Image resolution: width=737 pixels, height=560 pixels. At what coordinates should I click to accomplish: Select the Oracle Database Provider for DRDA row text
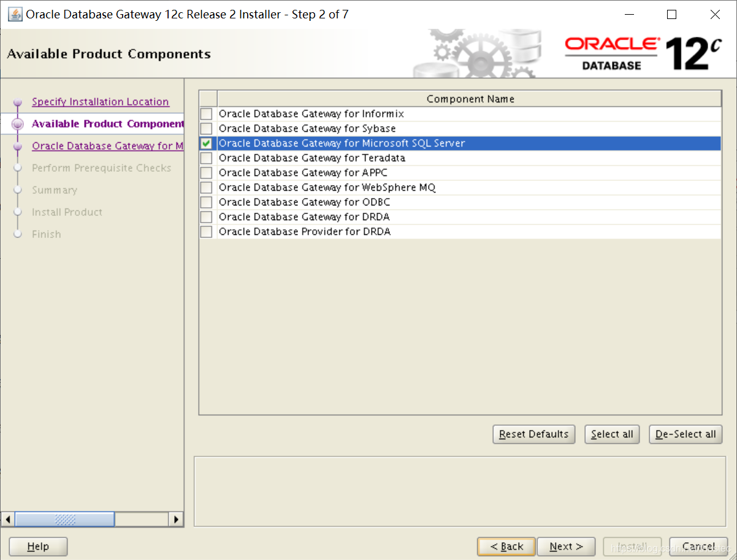coord(305,232)
